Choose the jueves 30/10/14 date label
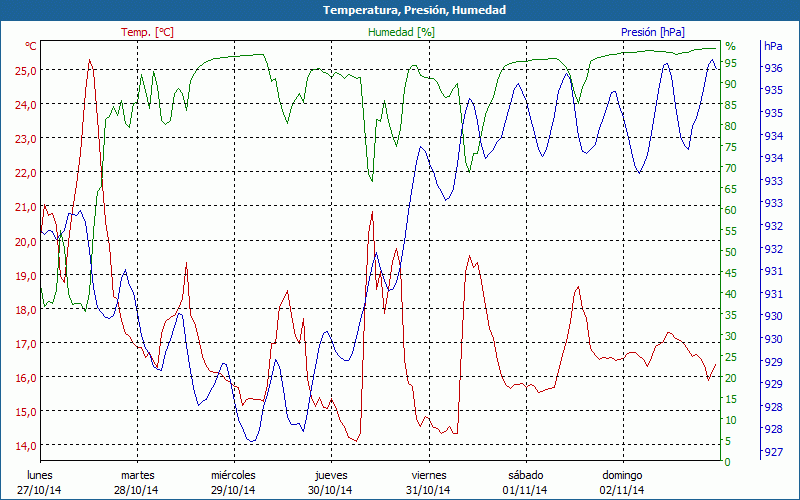Viewport: 800px width, 500px height. pos(331,482)
